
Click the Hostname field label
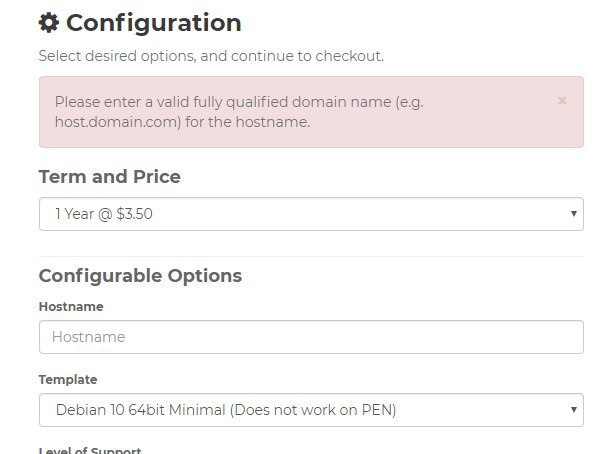point(71,307)
